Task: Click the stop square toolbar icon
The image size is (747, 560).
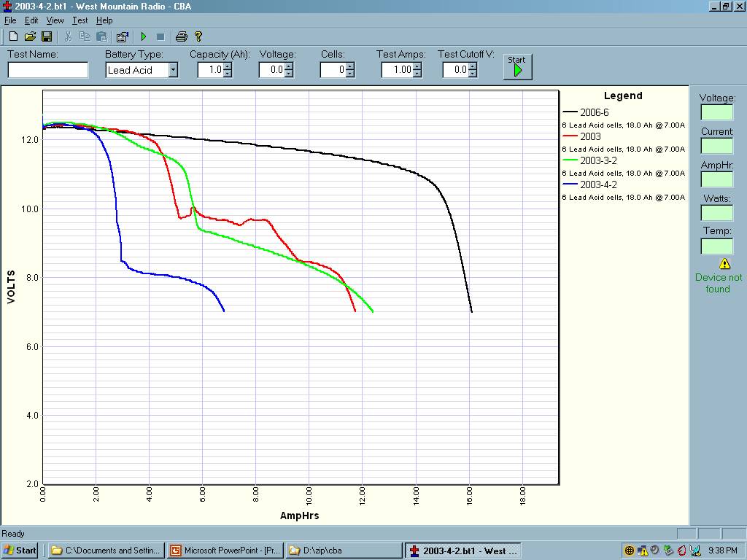Action: [x=160, y=36]
